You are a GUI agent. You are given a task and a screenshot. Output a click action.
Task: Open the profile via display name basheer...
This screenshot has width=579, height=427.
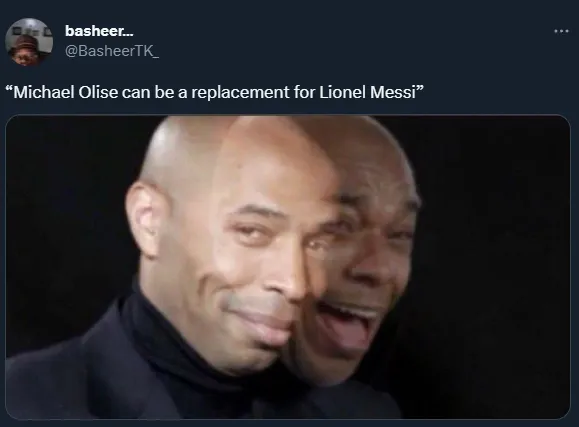tap(99, 31)
